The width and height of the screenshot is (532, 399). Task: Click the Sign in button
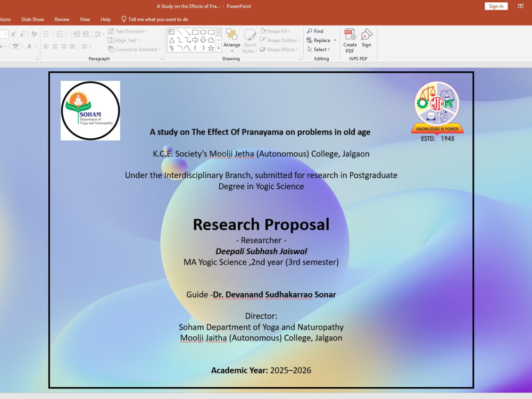pyautogui.click(x=496, y=6)
